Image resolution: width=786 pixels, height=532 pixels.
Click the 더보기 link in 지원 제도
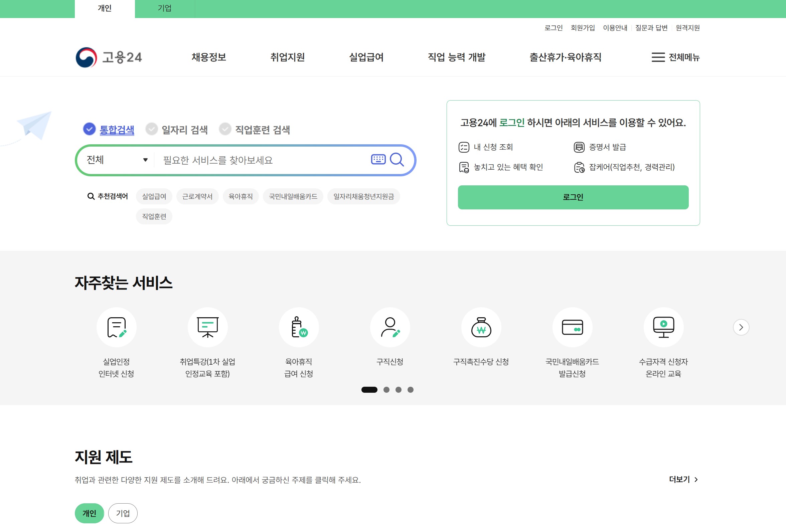[x=683, y=479]
